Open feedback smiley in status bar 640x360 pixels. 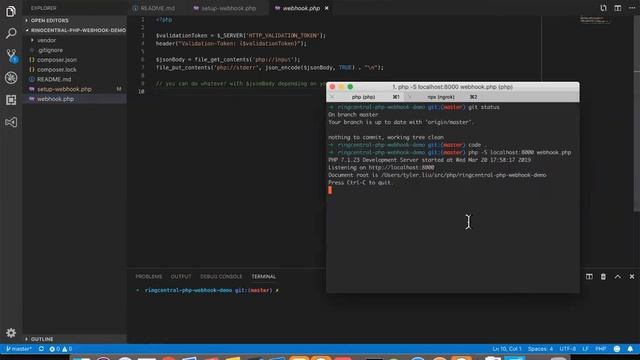(617, 349)
